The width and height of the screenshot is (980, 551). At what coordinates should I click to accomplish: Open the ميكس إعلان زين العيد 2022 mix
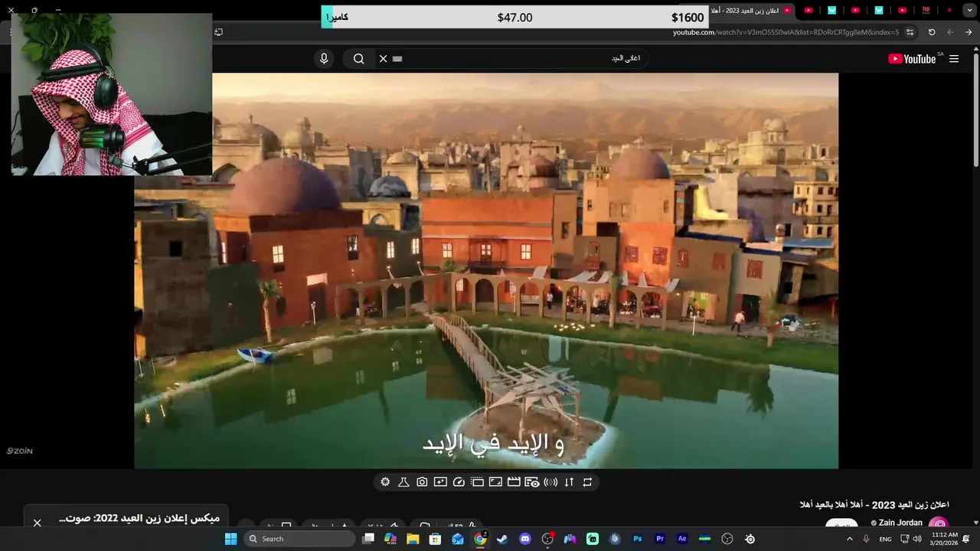[x=139, y=518]
